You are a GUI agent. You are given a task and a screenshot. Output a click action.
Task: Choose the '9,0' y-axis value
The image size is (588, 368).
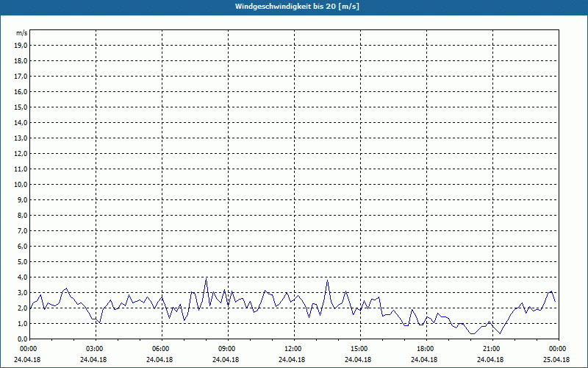[x=23, y=199]
